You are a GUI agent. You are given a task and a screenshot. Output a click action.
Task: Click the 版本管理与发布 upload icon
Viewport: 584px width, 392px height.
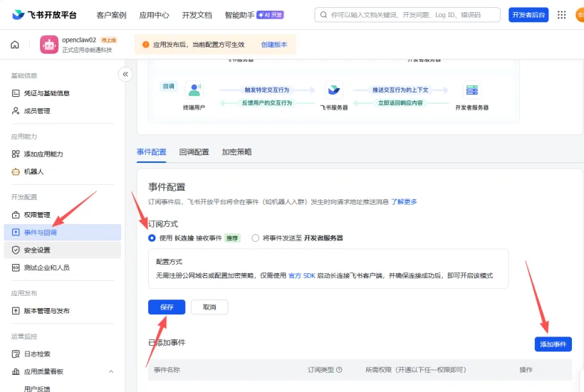tap(16, 311)
